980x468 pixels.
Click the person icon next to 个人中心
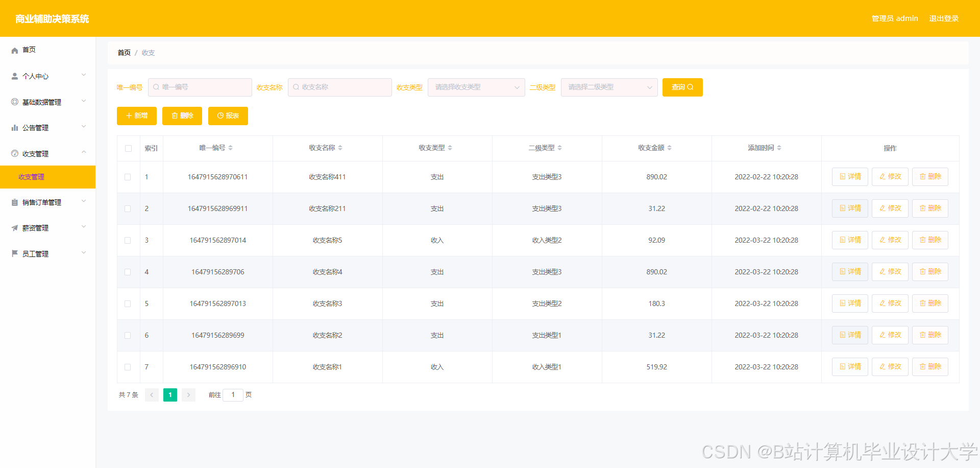click(x=15, y=76)
